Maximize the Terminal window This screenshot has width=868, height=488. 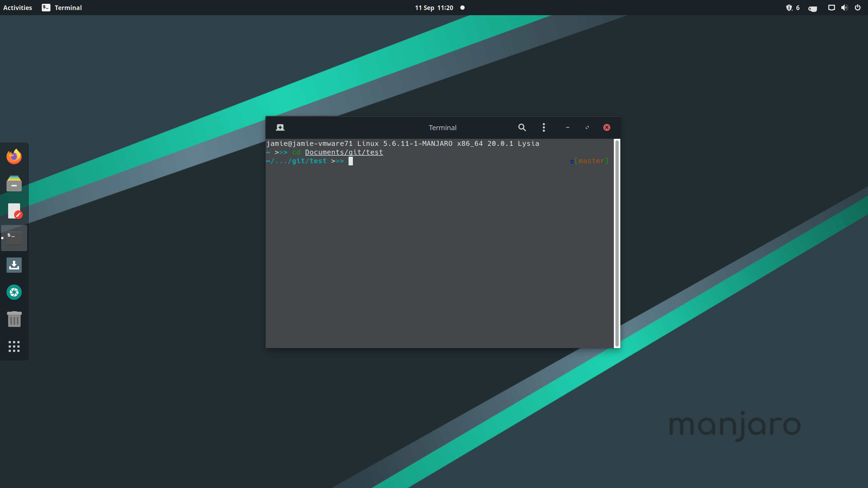click(x=587, y=127)
